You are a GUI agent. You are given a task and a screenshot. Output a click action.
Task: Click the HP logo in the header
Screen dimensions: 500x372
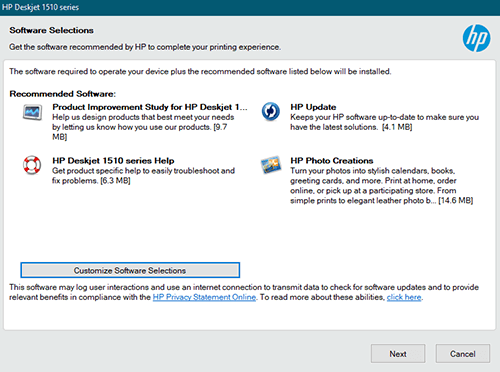(476, 38)
